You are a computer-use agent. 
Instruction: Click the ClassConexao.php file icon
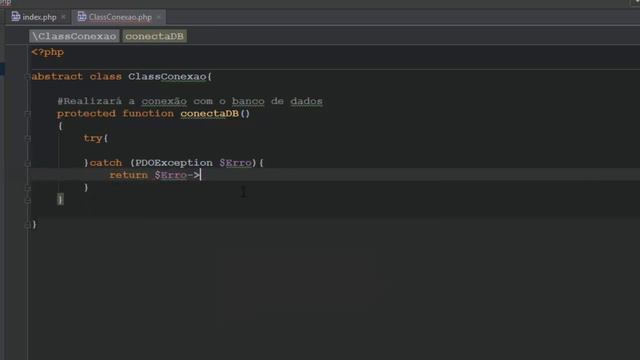(82, 17)
